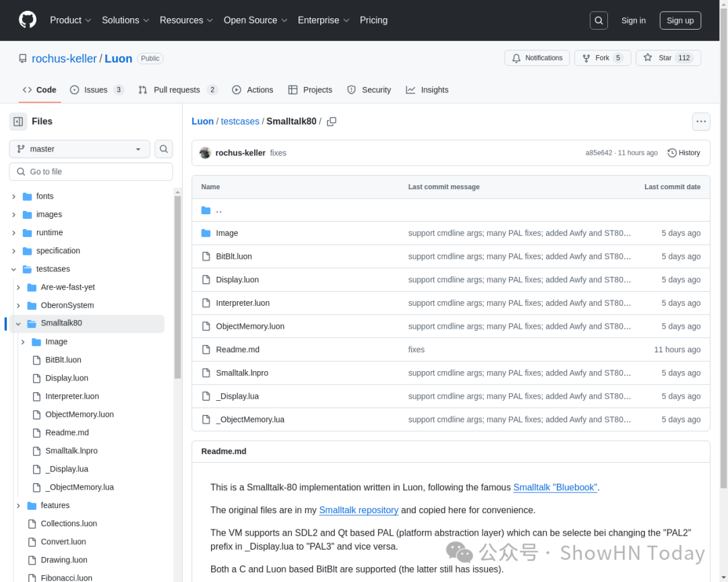Viewport: 728px width, 582px height.
Task: Open the master branch dropdown
Action: tap(80, 149)
